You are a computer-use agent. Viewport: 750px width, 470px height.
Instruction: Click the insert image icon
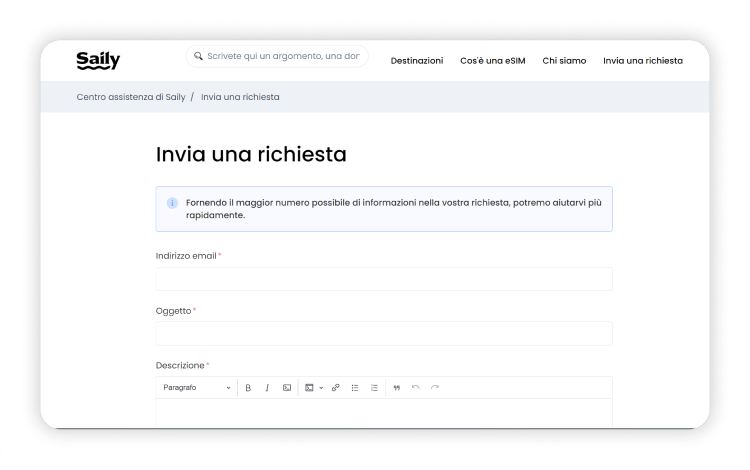coord(309,387)
